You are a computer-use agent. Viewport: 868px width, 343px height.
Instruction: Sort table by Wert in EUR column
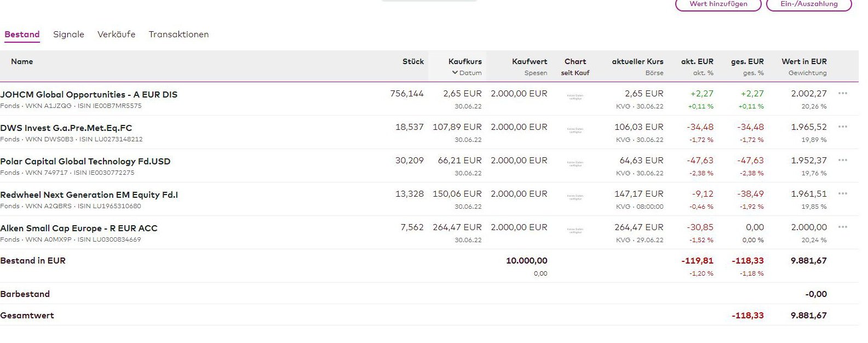(804, 61)
